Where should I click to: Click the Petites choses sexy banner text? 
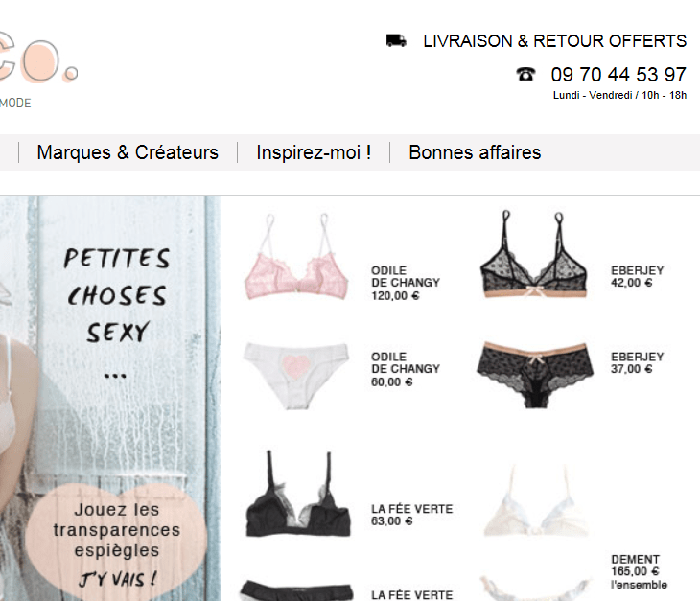(117, 295)
